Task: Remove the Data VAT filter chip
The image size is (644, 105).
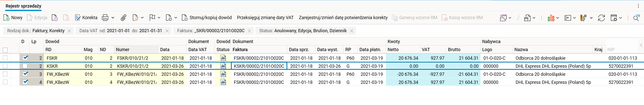Action: pyautogui.click(x=167, y=31)
